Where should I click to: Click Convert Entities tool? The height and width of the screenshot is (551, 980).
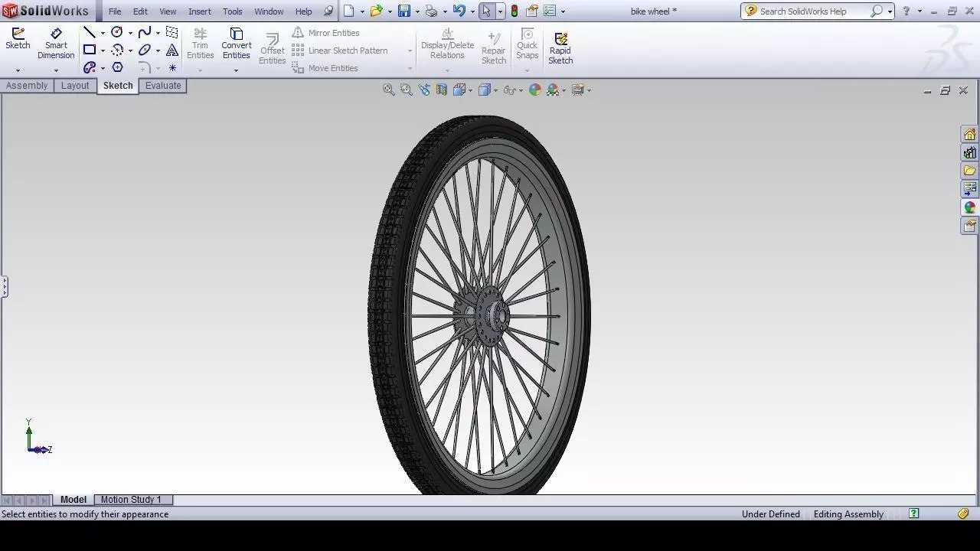click(237, 44)
